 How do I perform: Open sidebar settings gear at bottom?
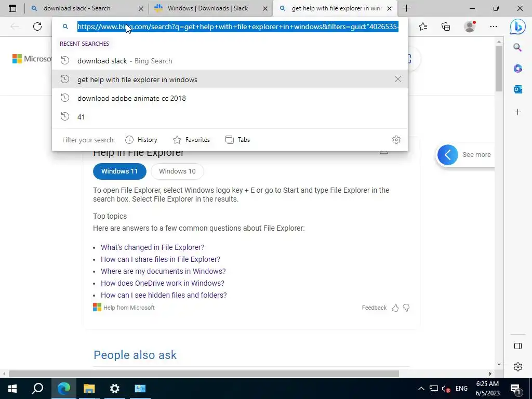518,367
